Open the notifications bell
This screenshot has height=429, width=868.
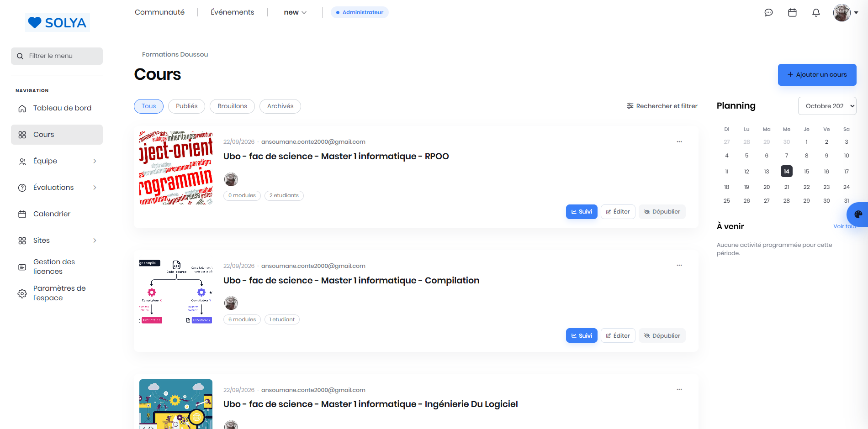[816, 13]
